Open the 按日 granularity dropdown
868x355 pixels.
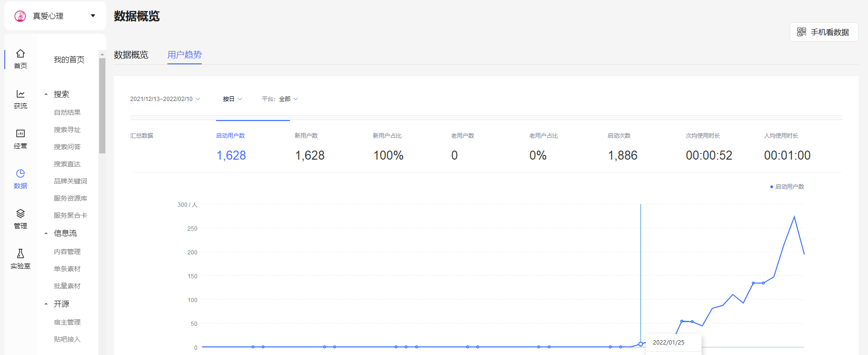tap(233, 99)
